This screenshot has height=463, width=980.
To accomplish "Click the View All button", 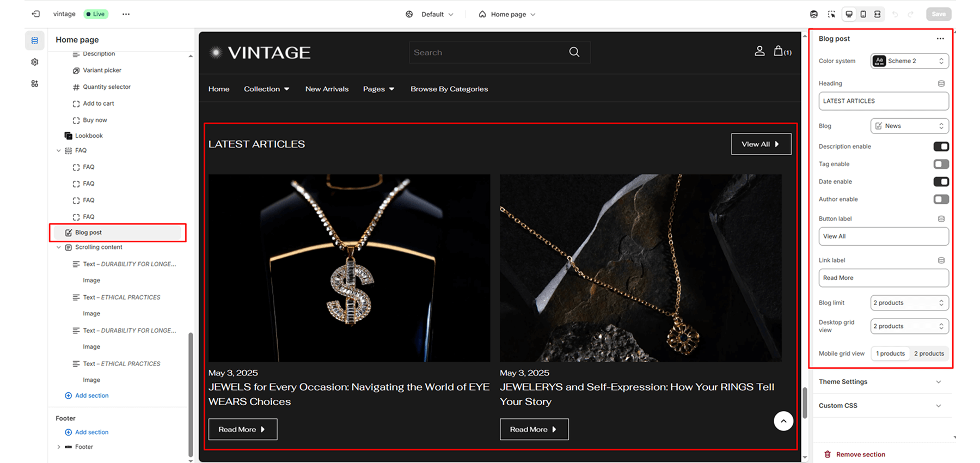I will click(x=761, y=144).
